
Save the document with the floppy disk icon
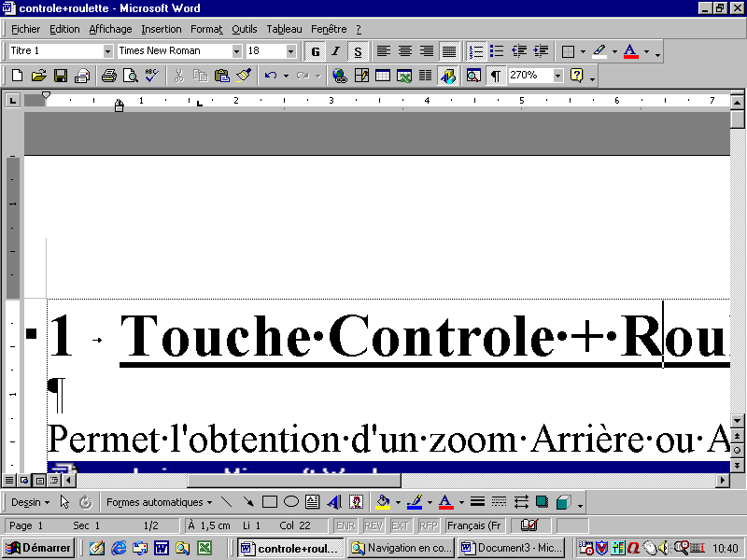click(x=60, y=76)
